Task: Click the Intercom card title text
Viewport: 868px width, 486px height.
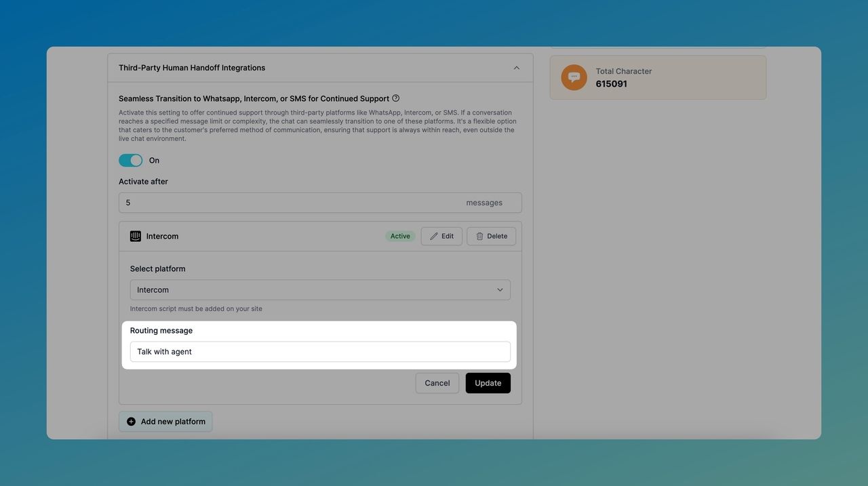Action: coord(163,236)
